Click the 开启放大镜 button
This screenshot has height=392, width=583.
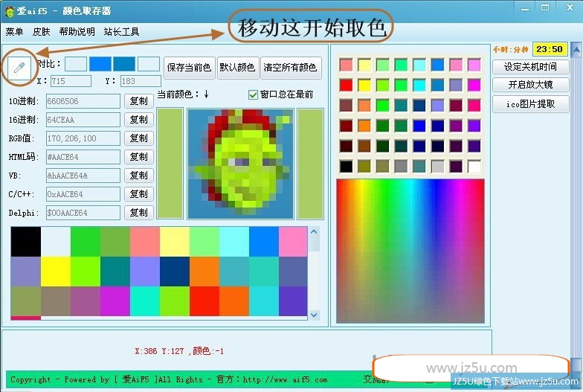[x=531, y=85]
